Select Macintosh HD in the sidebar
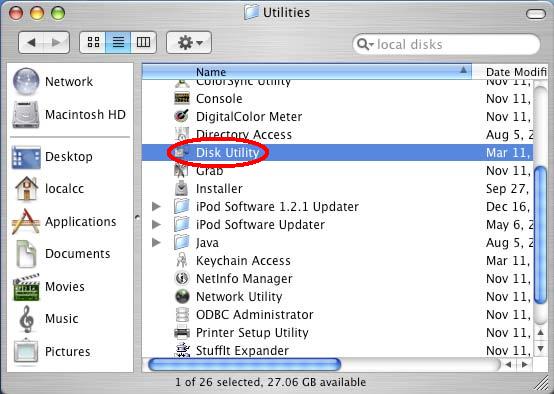The width and height of the screenshot is (554, 394). pyautogui.click(x=69, y=114)
